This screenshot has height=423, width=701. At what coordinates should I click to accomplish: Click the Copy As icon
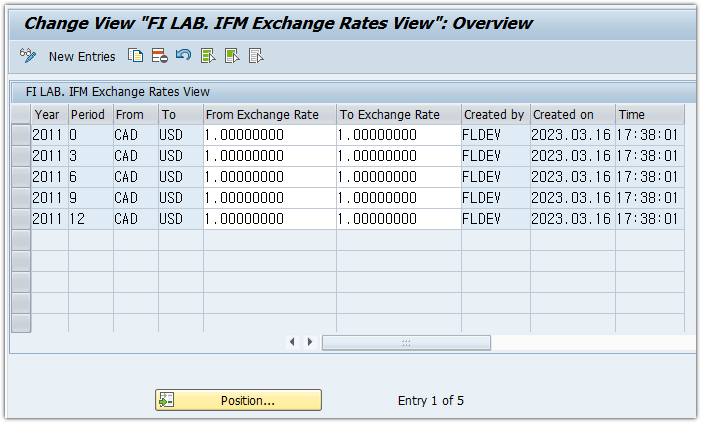[x=136, y=56]
